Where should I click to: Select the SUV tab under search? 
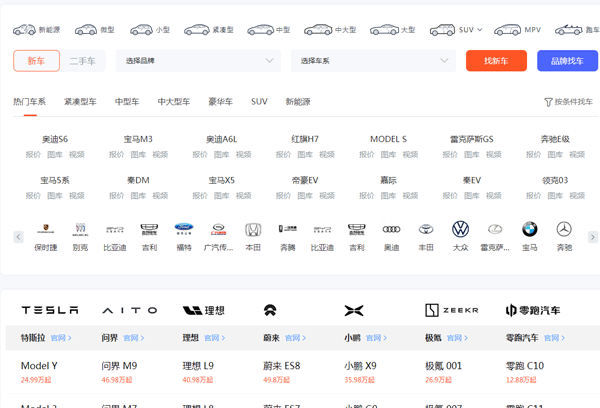(x=259, y=102)
